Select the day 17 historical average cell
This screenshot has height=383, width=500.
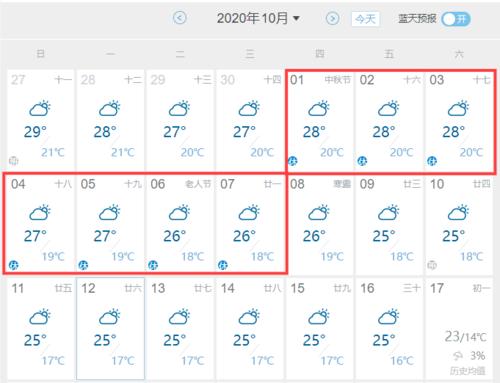459,329
